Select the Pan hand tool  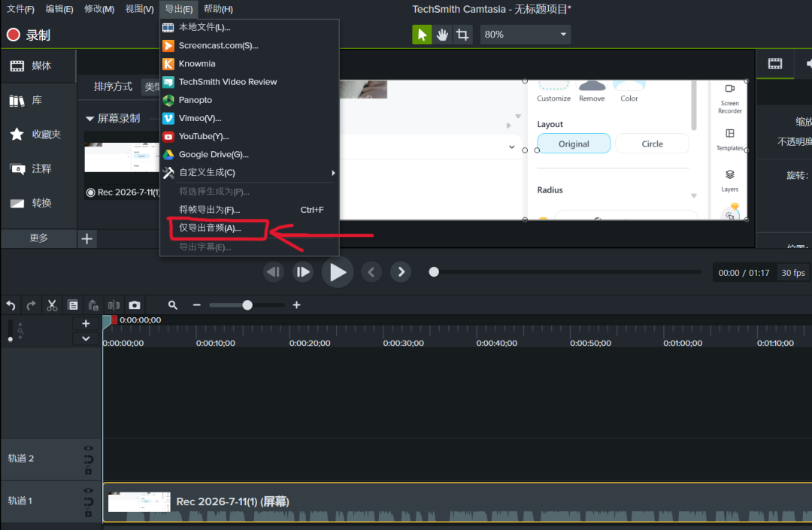(442, 35)
